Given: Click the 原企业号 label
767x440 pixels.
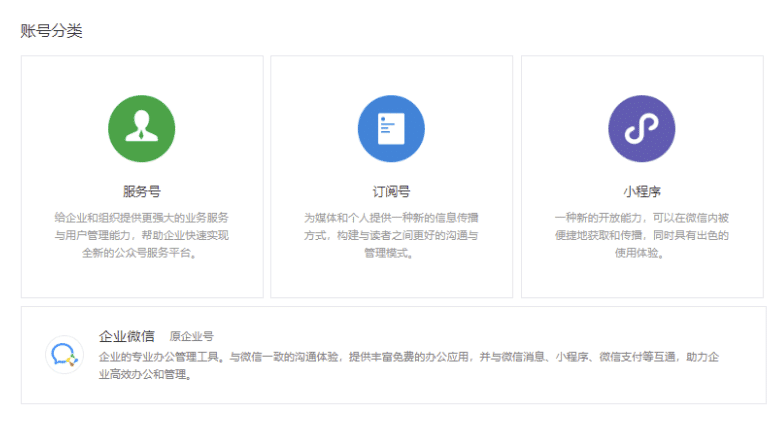Looking at the screenshot, I should (x=192, y=336).
